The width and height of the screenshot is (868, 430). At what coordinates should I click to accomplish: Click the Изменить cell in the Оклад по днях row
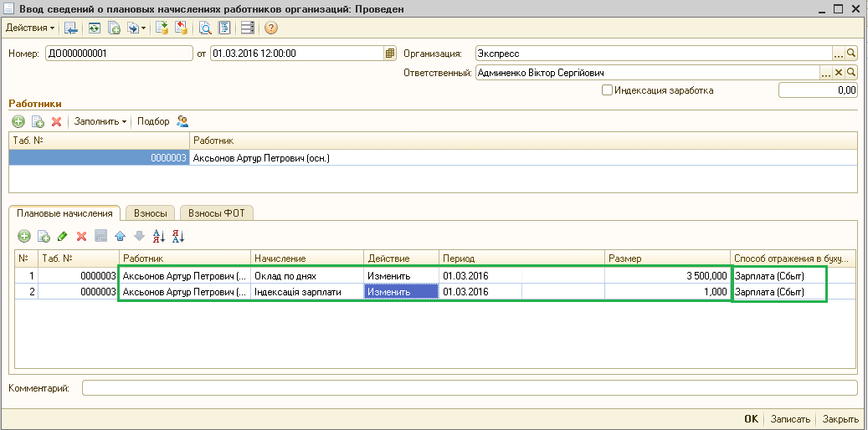(x=401, y=275)
